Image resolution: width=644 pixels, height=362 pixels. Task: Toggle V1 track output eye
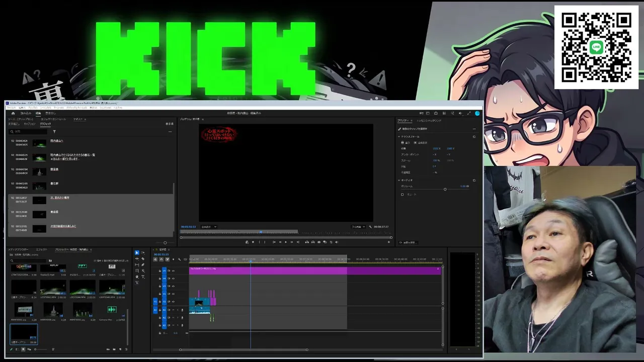pos(173,302)
